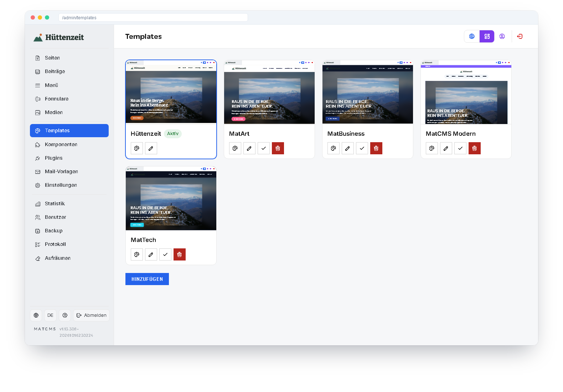The width and height of the screenshot is (563, 392).
Task: Activate MatArt template with the checkmark
Action: 264,148
